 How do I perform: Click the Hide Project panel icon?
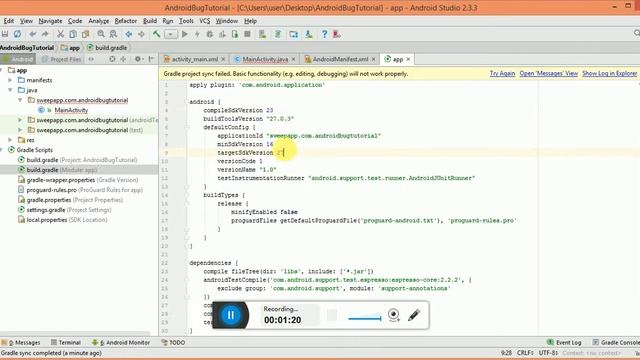click(151, 59)
